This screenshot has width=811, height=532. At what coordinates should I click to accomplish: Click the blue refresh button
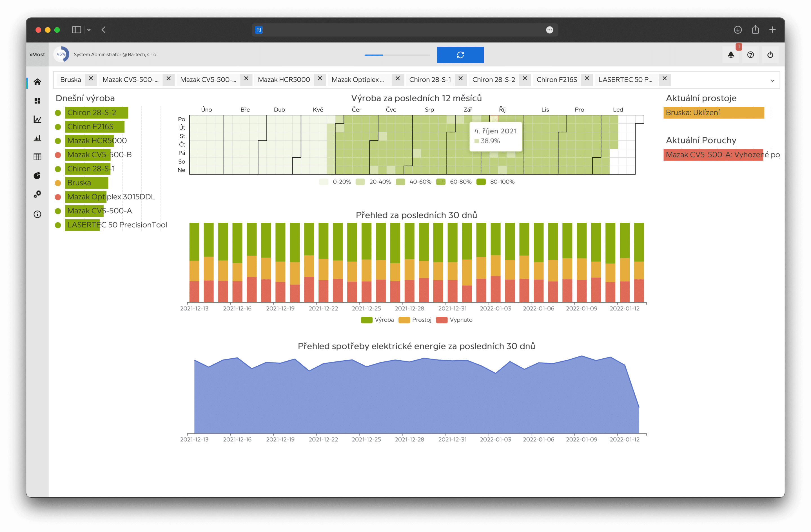tap(460, 55)
